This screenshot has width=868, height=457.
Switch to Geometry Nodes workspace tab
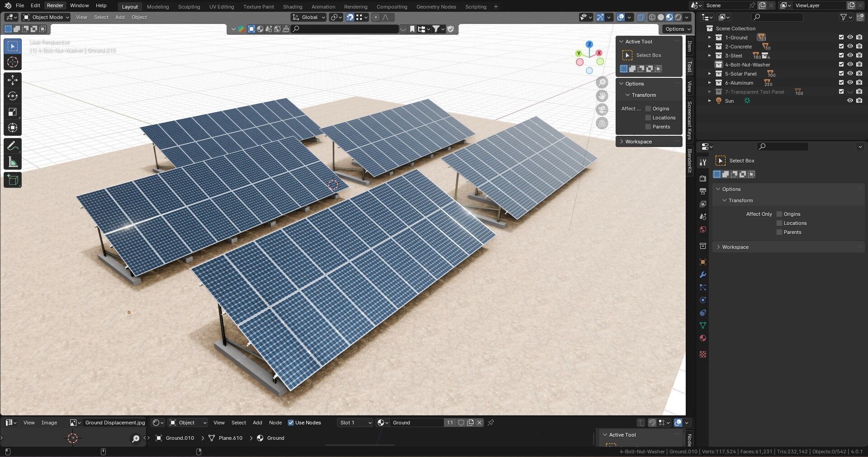[x=436, y=7]
